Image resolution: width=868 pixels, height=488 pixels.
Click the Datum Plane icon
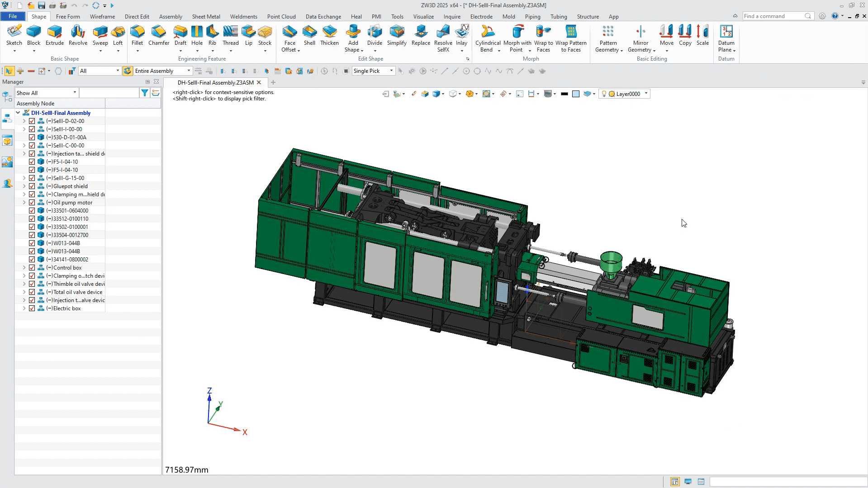726,32
